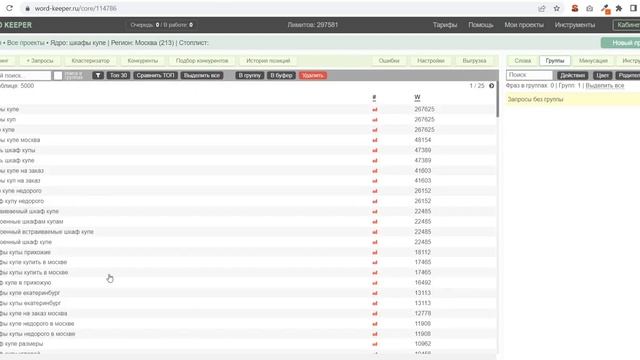Toggle the browser side panel icon

[x=633, y=9]
